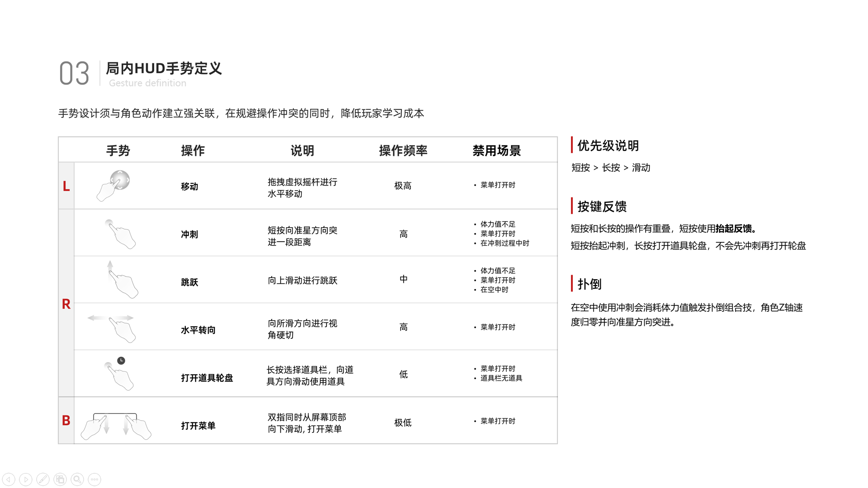Image resolution: width=868 pixels, height=488 pixels.
Task: Click the red L row label
Action: pos(66,186)
